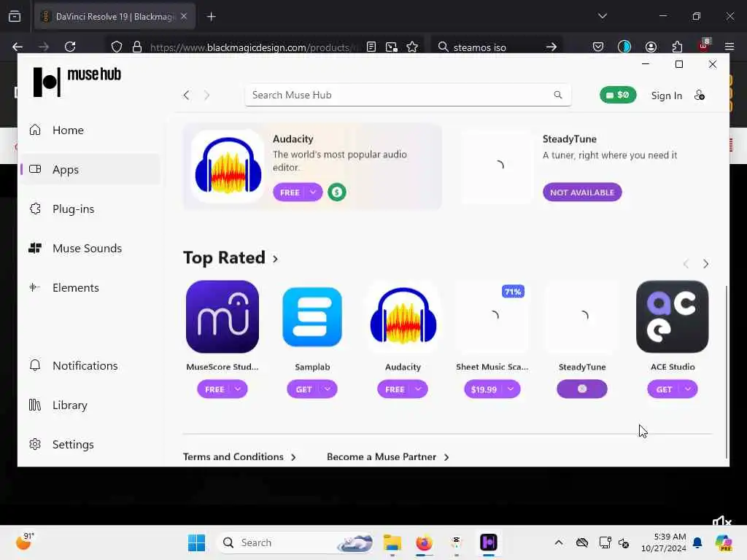Open Save to Pocket icon in Firefox
This screenshot has width=747, height=560.
point(598,47)
